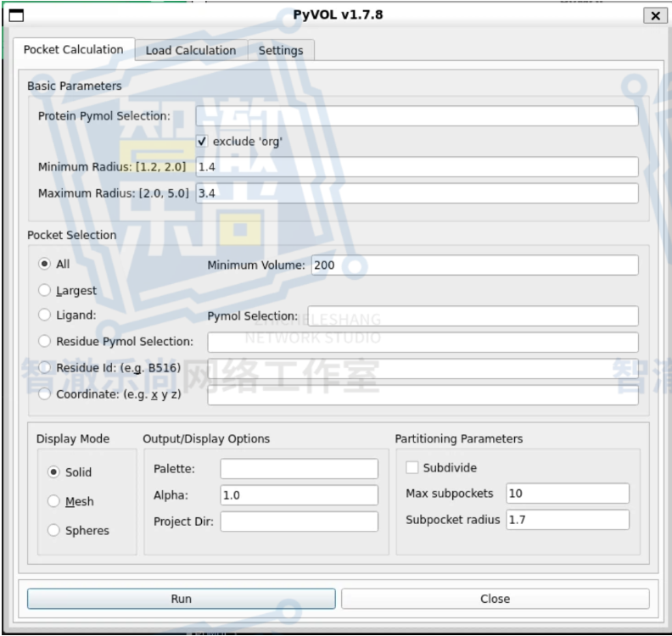Click the Minimum Volume field
The image size is (672, 636).
[x=475, y=265]
